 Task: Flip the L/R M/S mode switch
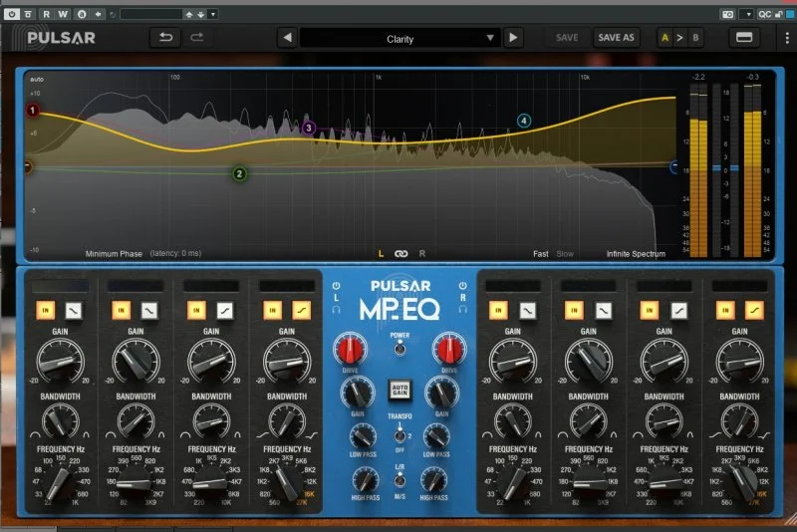click(x=400, y=479)
